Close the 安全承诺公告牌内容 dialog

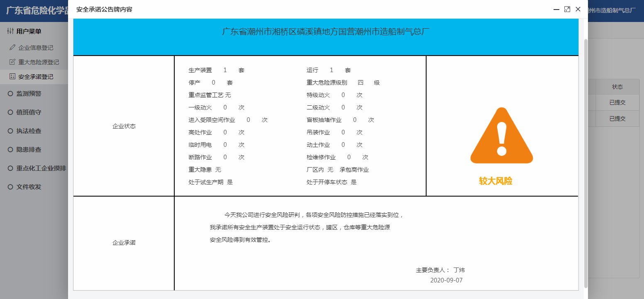[x=578, y=9]
